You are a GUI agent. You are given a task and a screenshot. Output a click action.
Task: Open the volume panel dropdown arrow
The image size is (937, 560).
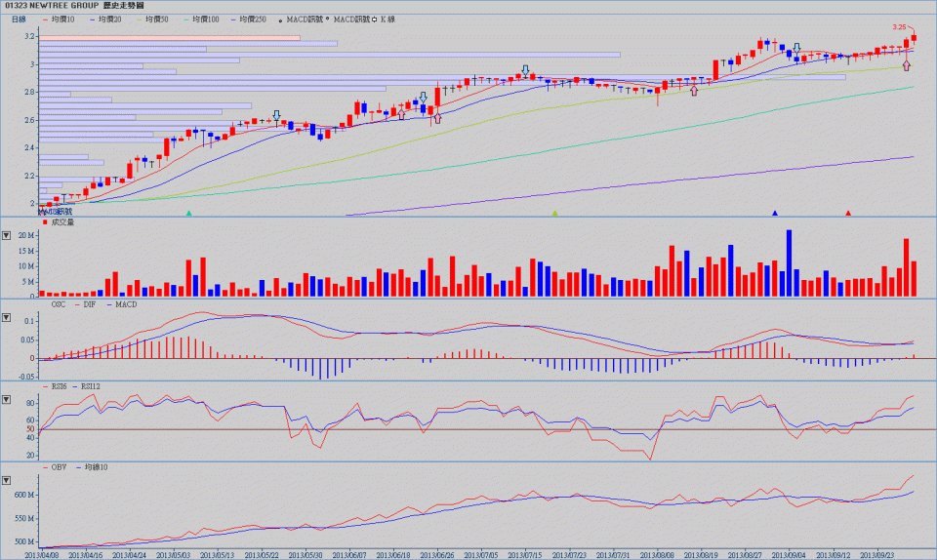7,235
